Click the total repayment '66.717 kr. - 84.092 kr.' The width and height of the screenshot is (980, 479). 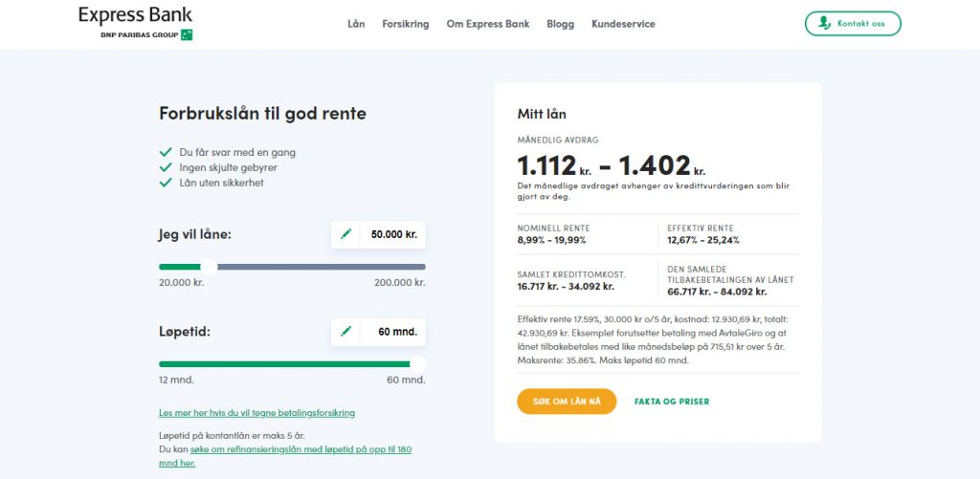(717, 292)
